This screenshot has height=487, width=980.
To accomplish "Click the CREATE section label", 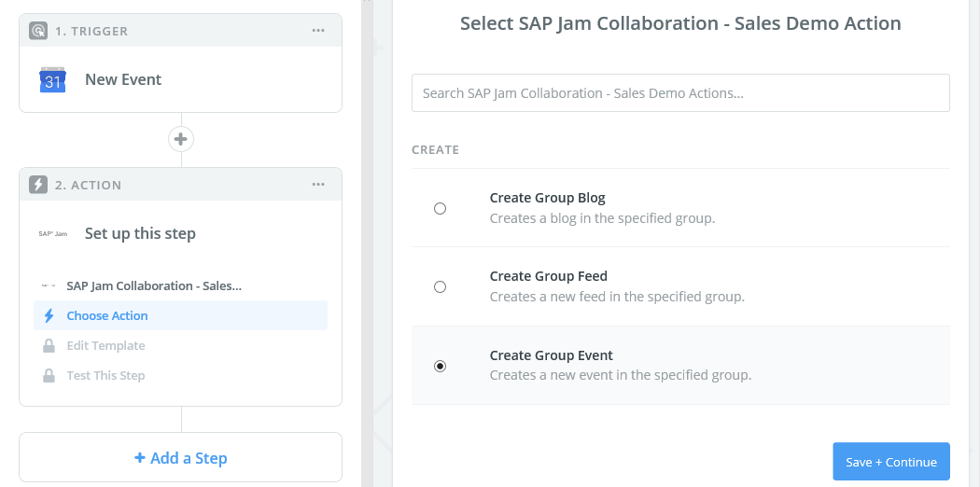I will click(436, 150).
